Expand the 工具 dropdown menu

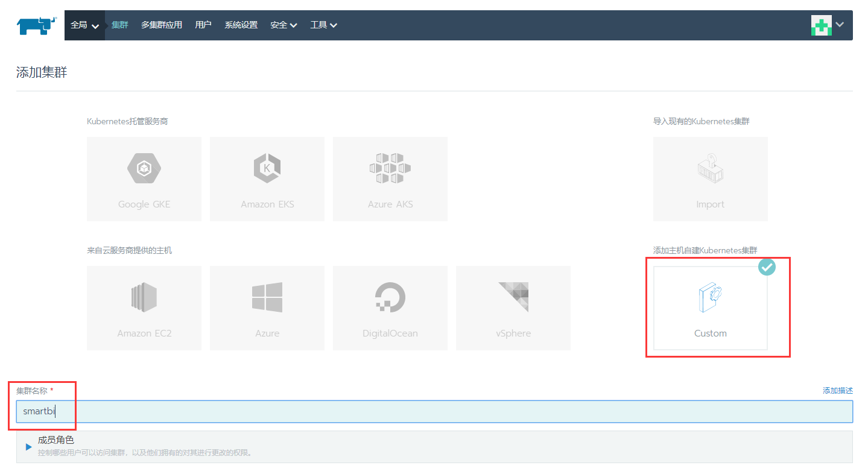[x=324, y=25]
